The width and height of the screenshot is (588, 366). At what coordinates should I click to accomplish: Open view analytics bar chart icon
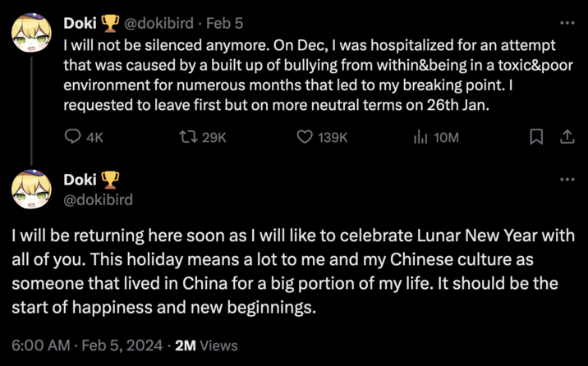(x=420, y=138)
